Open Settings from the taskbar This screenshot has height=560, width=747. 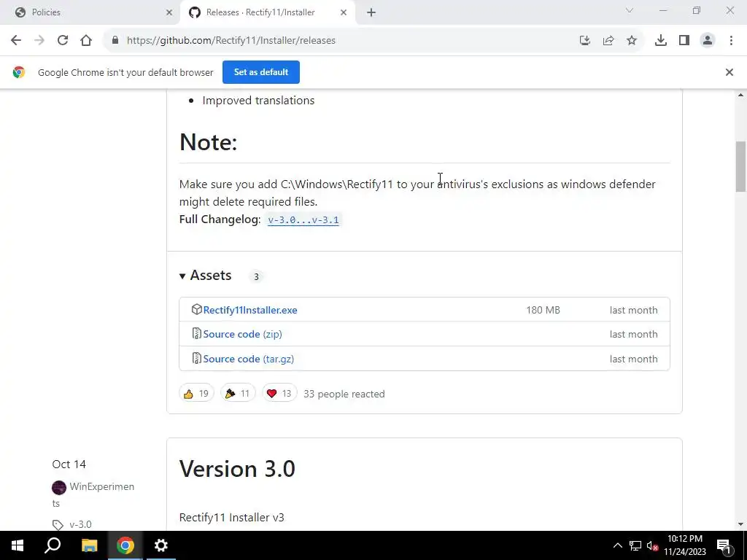click(x=161, y=545)
